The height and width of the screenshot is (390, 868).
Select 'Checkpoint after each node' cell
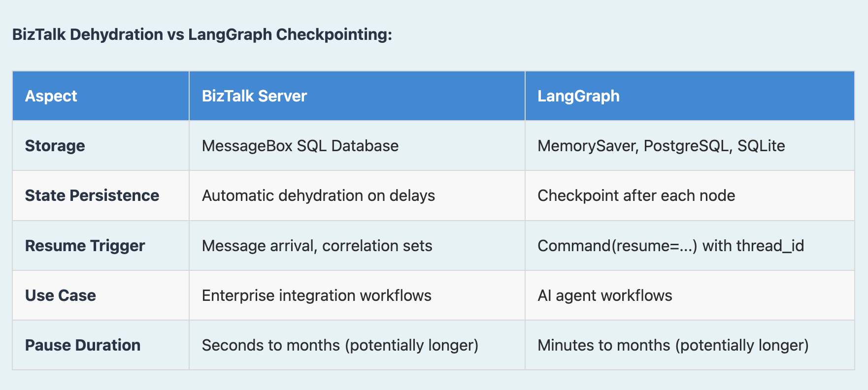(690, 195)
